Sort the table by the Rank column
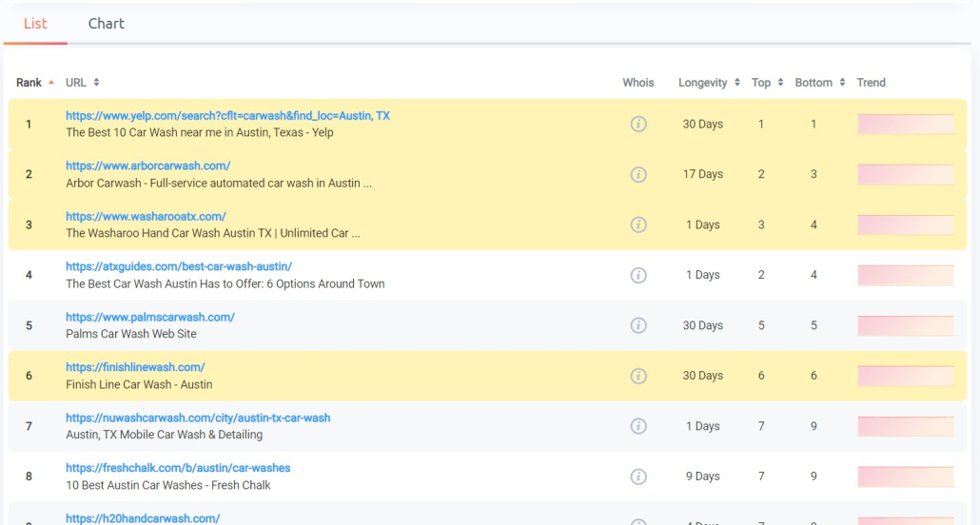This screenshot has width=980, height=525. pyautogui.click(x=35, y=83)
